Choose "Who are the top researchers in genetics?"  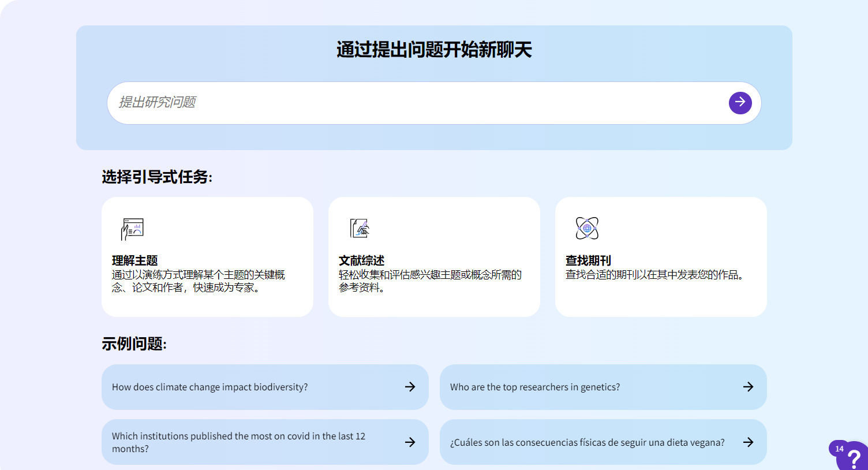[535, 387]
